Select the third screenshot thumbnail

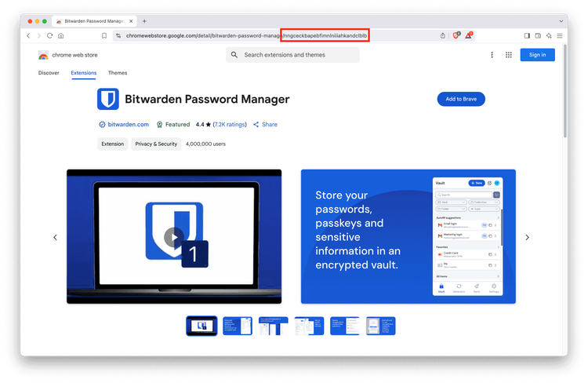click(274, 326)
